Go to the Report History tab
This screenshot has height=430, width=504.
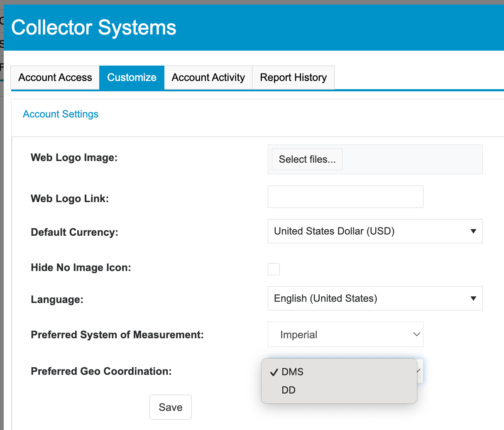pyautogui.click(x=293, y=78)
